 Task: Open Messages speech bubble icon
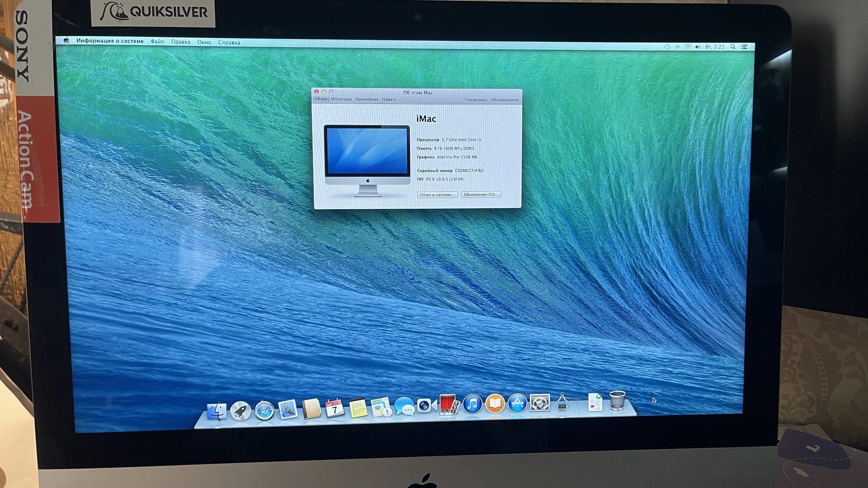pyautogui.click(x=404, y=406)
